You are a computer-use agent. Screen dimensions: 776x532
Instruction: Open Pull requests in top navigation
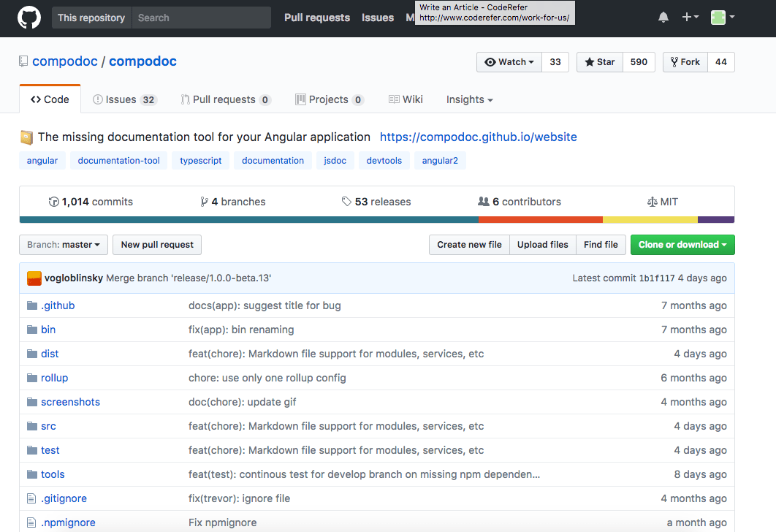click(x=316, y=18)
